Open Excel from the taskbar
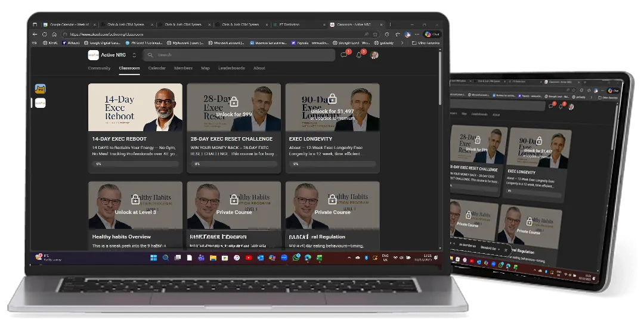Image resolution: width=644 pixels, height=329 pixels. coord(320,258)
